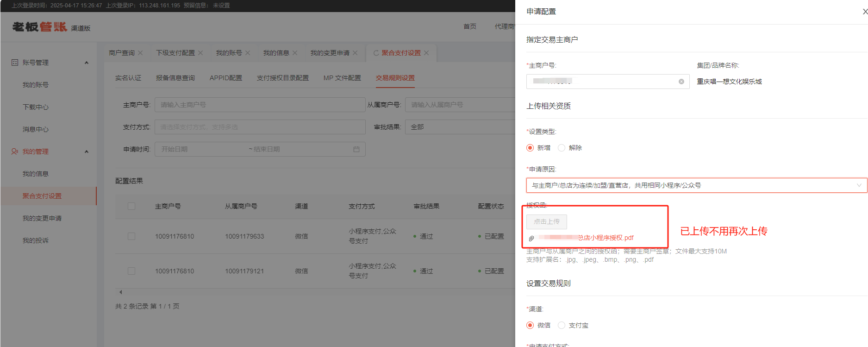Open the 支付方式 multi-select dropdown
The width and height of the screenshot is (868, 347).
point(260,127)
